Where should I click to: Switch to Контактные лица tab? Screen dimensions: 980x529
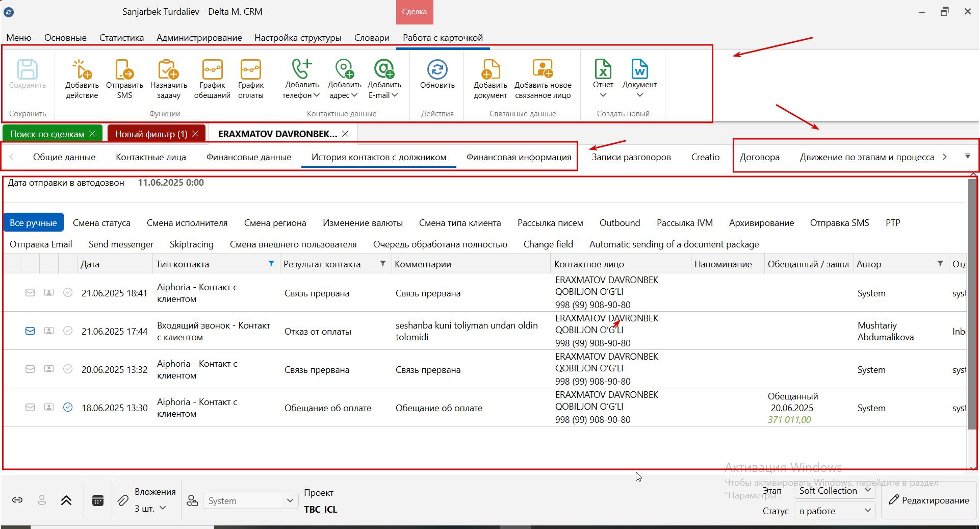coord(151,157)
